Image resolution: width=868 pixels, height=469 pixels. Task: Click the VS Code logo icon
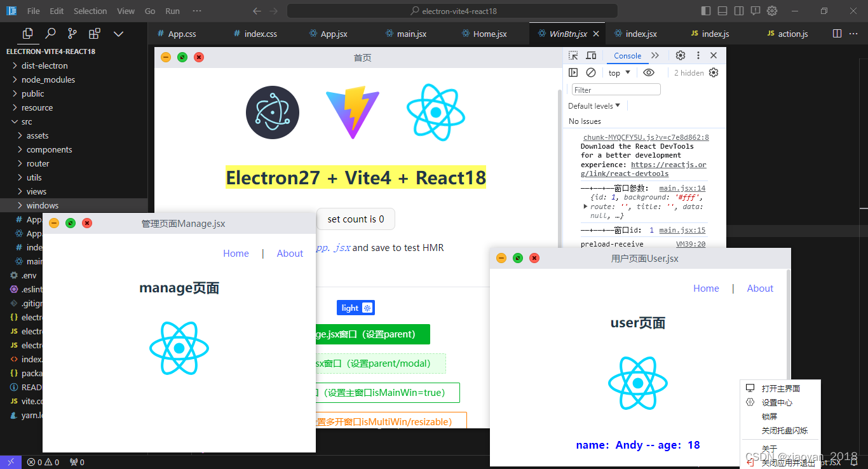[12, 11]
